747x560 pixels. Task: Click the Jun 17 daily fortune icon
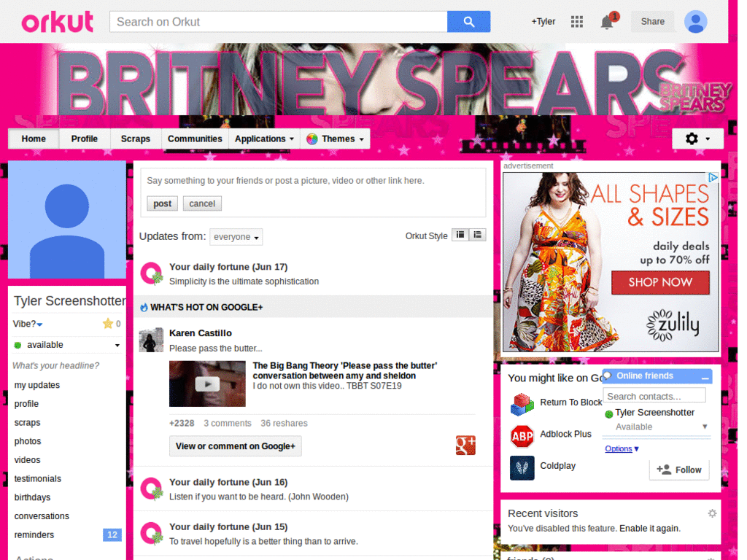(x=152, y=274)
